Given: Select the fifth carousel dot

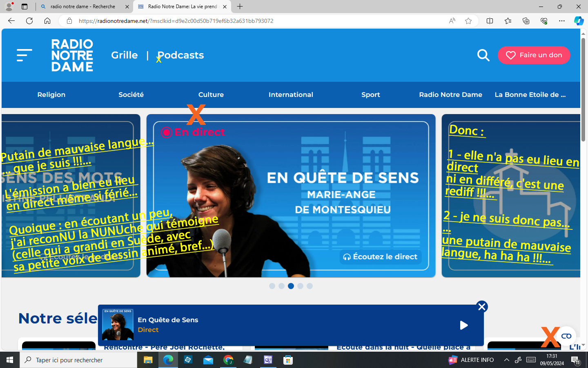Looking at the screenshot, I should 310,286.
